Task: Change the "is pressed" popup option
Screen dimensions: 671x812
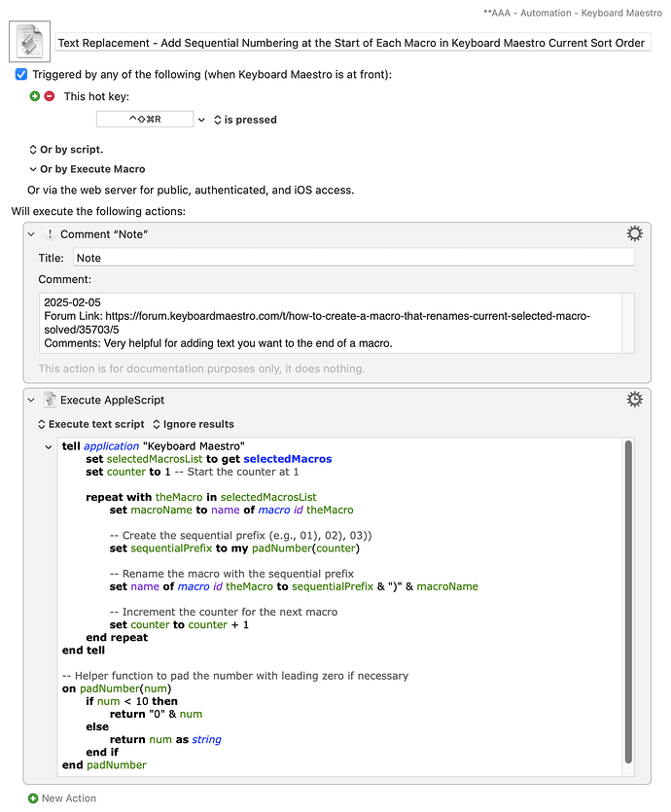Action: point(245,120)
